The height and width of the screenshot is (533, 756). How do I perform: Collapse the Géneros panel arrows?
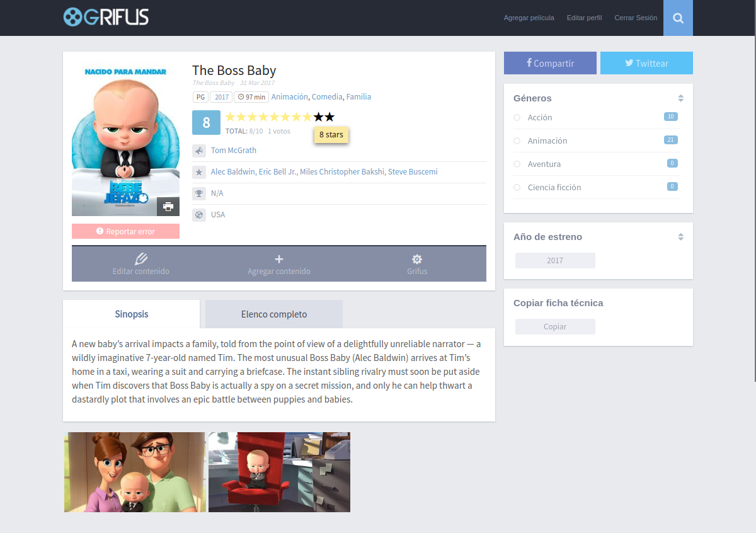click(681, 98)
